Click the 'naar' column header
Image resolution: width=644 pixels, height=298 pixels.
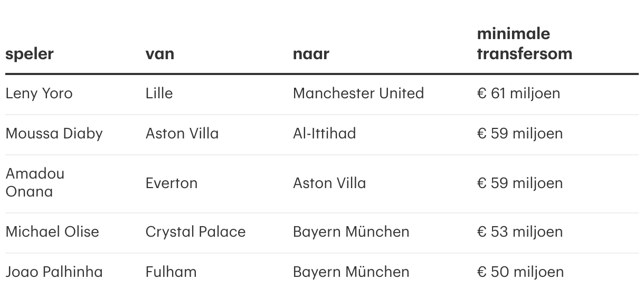(x=311, y=54)
